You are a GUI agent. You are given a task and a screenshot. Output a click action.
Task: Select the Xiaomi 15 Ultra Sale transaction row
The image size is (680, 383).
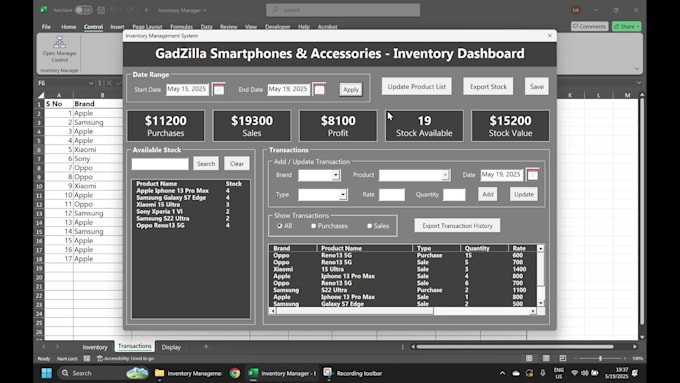click(403, 269)
